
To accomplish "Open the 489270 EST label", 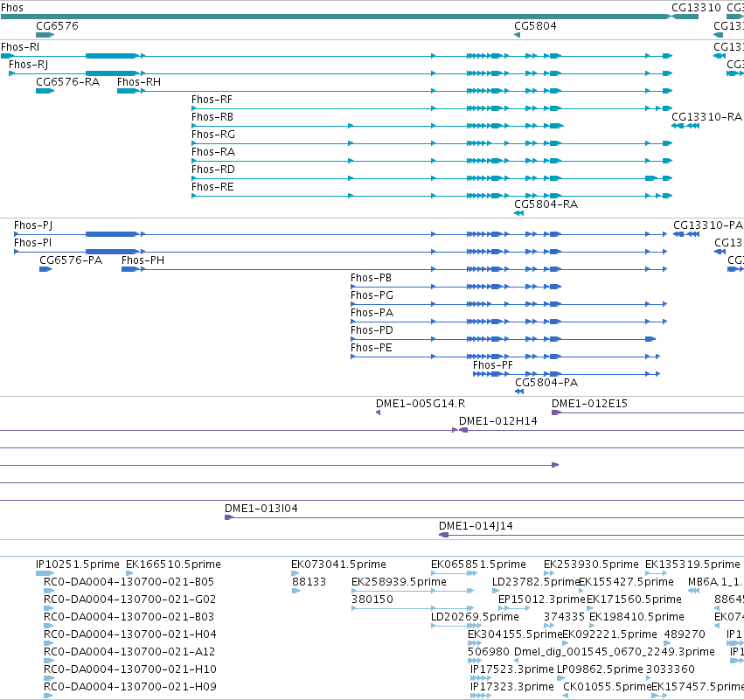I will (685, 634).
